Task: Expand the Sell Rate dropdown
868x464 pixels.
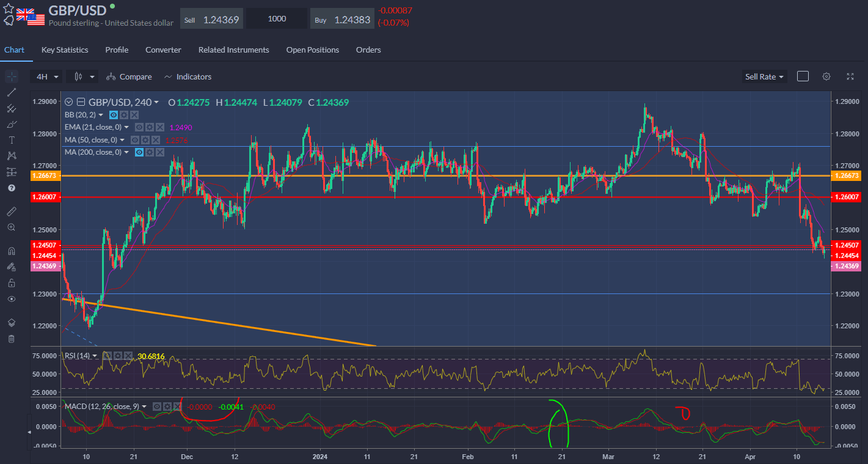Action: tap(764, 76)
